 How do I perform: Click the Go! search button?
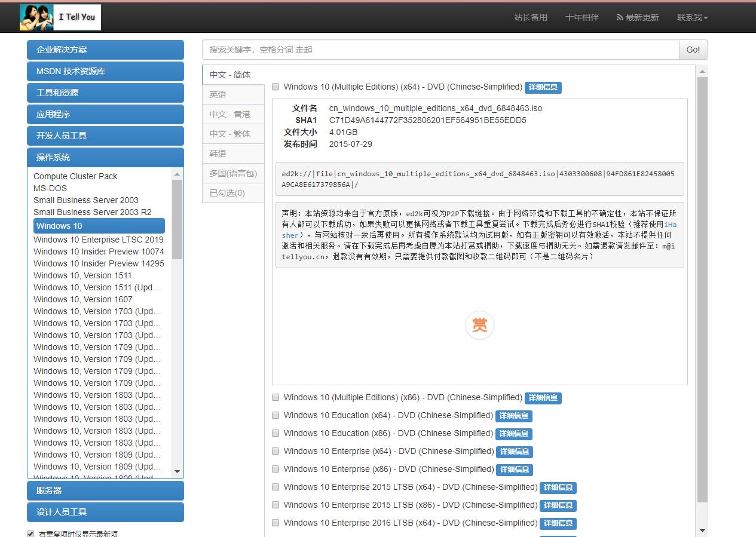point(693,50)
